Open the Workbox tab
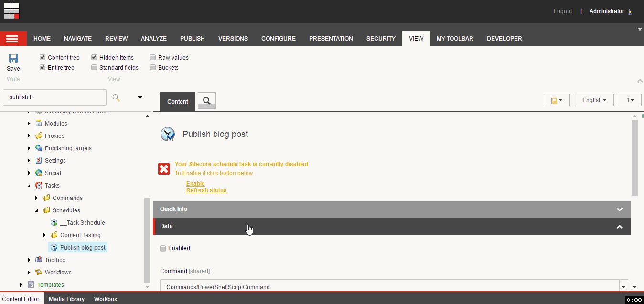The height and width of the screenshot is (304, 644). (106, 299)
